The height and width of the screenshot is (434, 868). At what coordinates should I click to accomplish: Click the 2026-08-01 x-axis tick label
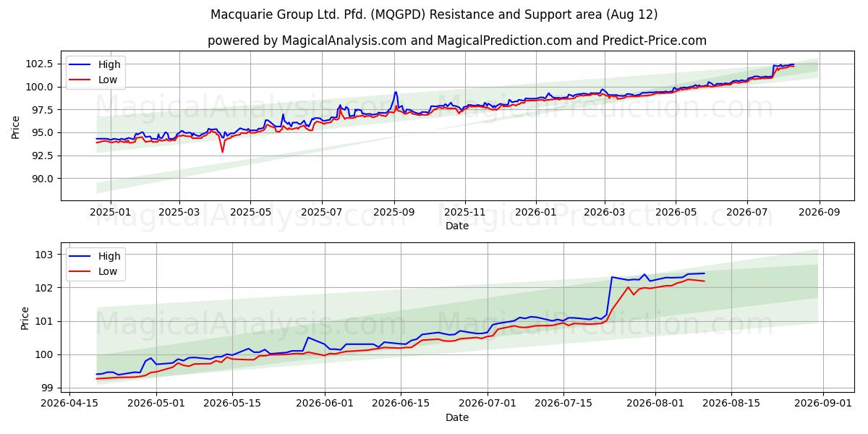655,404
